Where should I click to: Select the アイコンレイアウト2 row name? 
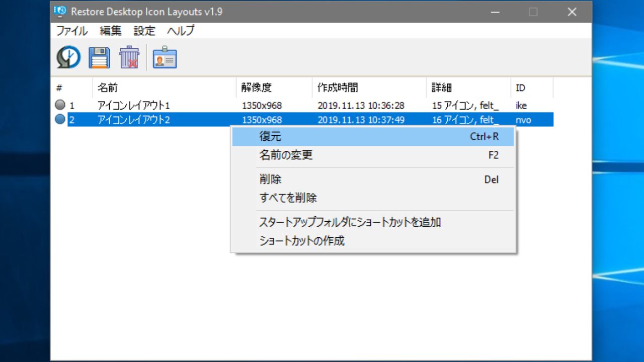click(x=134, y=120)
